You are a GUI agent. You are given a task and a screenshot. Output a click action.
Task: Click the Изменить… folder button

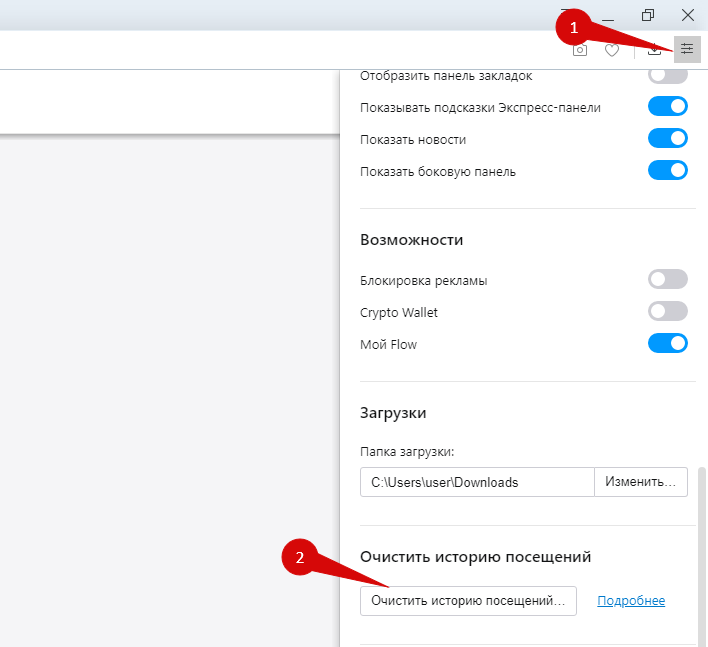641,482
